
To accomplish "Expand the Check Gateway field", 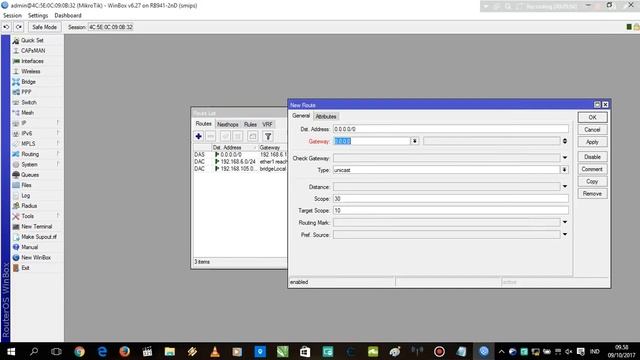I will pyautogui.click(x=565, y=158).
